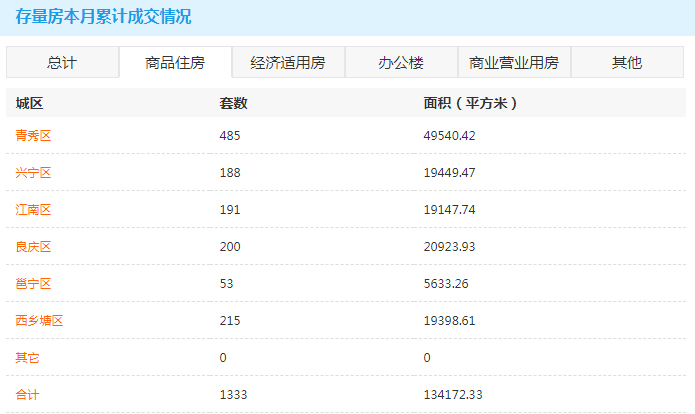Select the 19147.74 area value
Image resolution: width=695 pixels, height=414 pixels.
click(449, 210)
